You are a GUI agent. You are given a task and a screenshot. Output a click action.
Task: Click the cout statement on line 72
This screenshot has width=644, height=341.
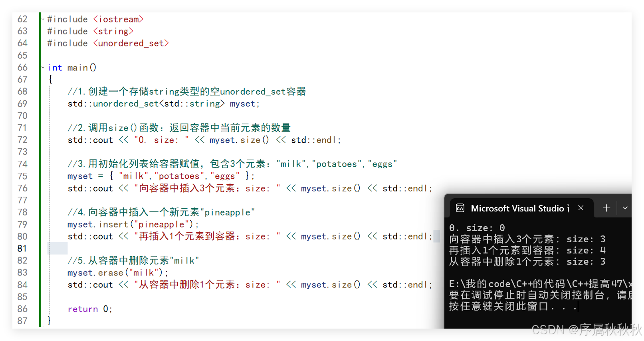coord(204,140)
